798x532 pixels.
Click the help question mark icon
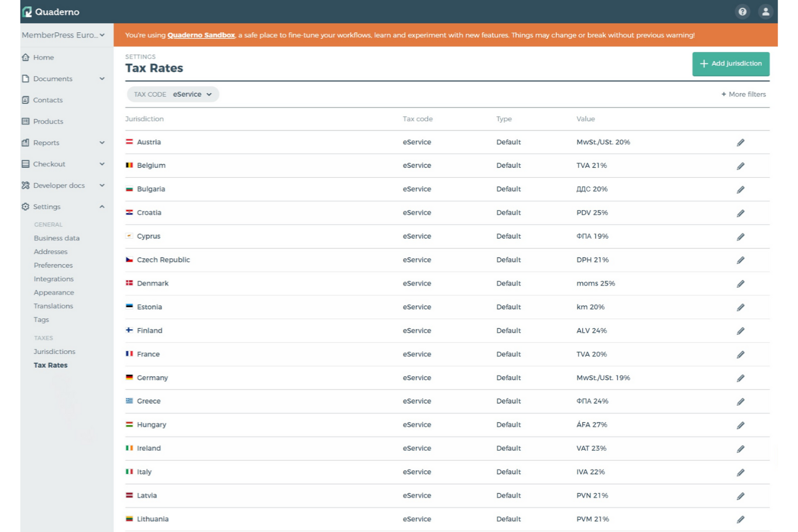[742, 11]
